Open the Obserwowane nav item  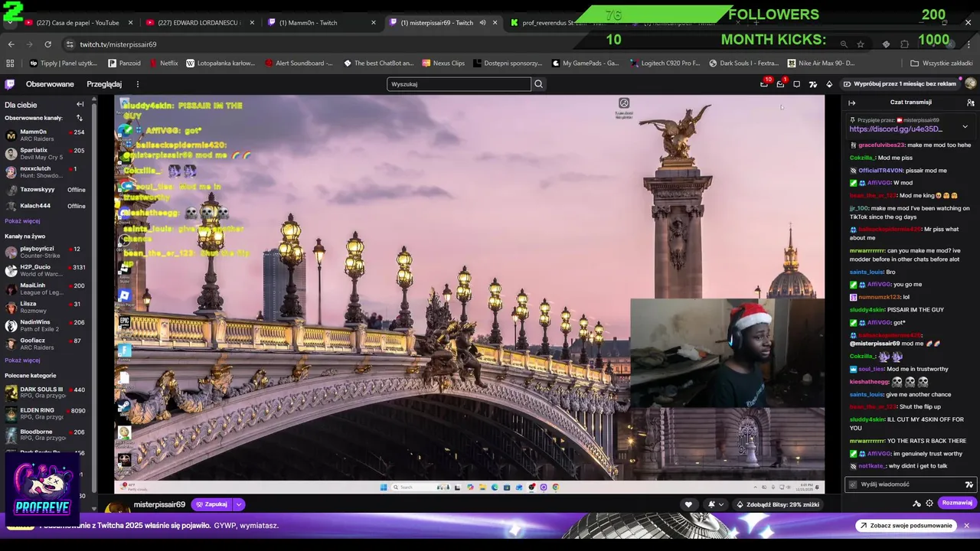pos(50,84)
